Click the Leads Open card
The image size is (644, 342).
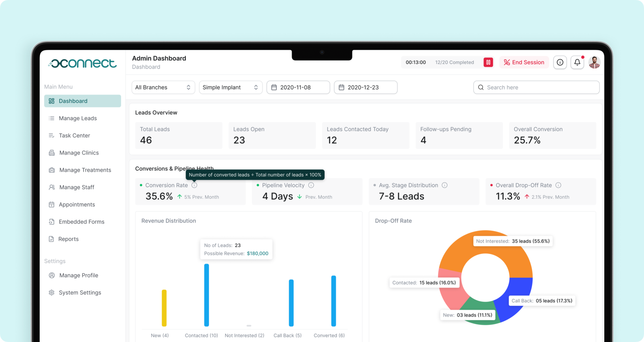tap(272, 136)
